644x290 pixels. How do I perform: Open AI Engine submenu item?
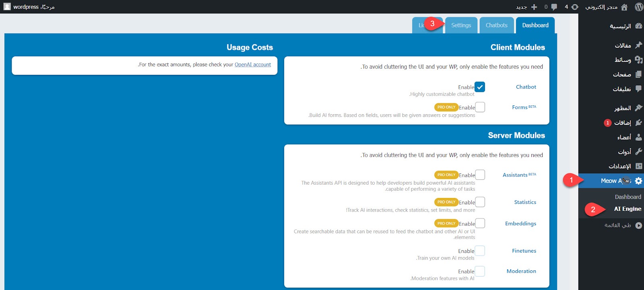tap(627, 209)
